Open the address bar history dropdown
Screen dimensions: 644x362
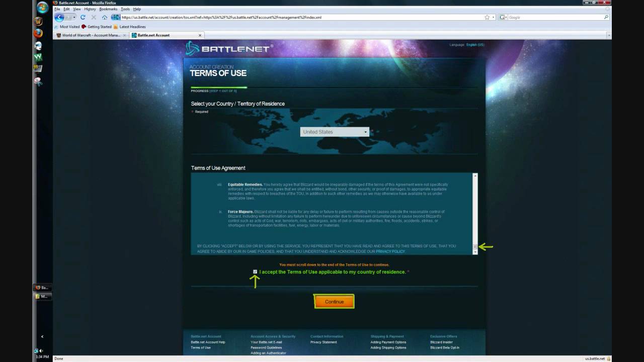[x=494, y=17]
